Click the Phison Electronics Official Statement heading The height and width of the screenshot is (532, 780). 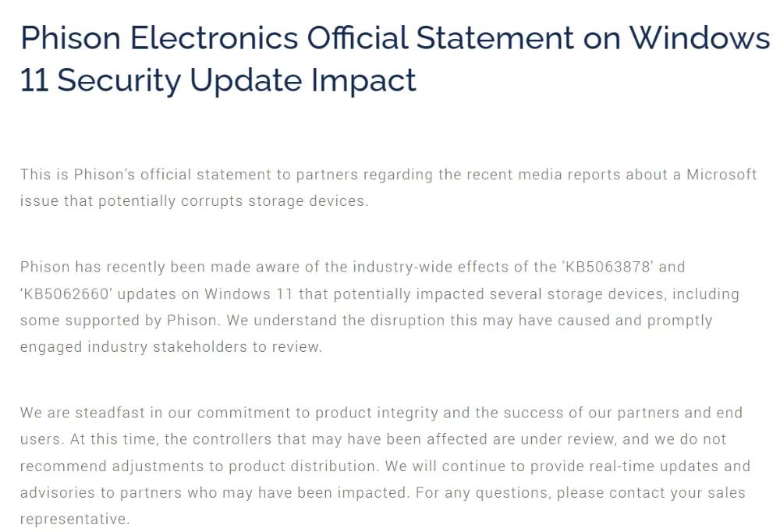click(395, 59)
